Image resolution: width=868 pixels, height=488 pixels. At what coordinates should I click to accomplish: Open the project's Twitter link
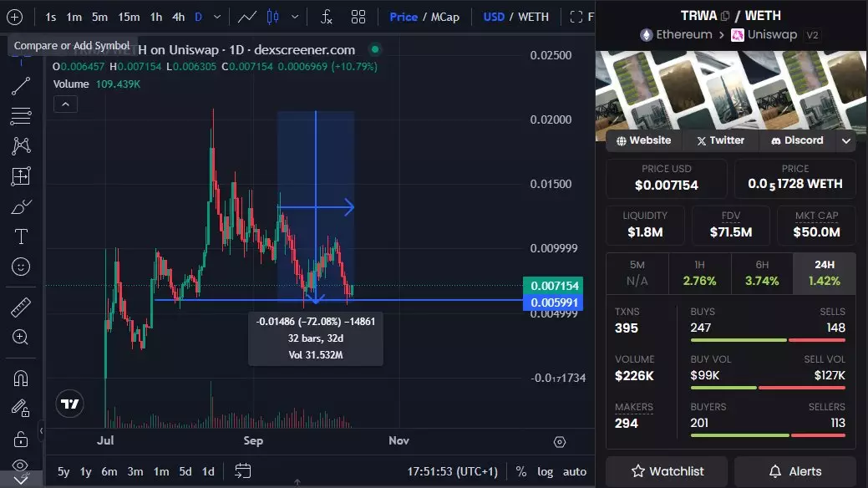[x=720, y=140]
